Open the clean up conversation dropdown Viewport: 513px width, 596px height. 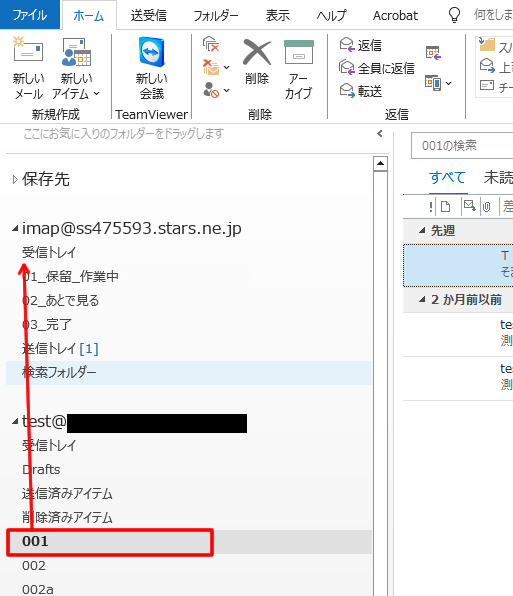tap(216, 67)
